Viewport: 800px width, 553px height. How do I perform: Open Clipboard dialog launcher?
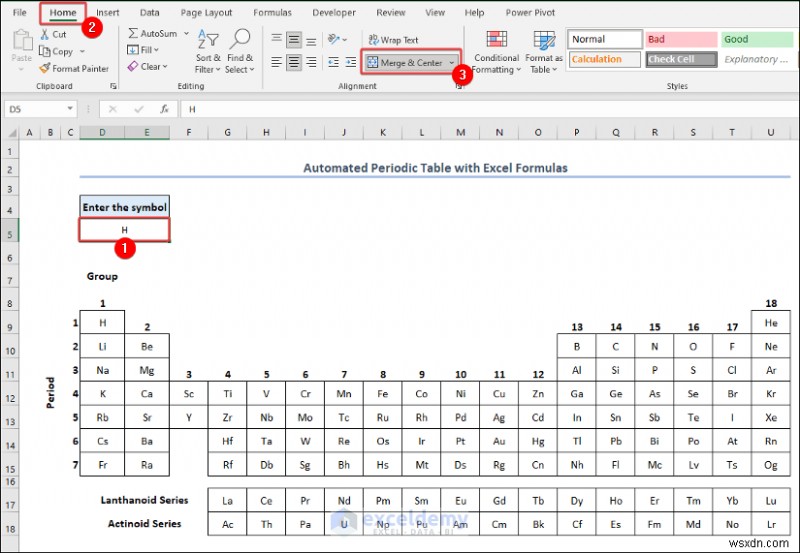tap(113, 87)
